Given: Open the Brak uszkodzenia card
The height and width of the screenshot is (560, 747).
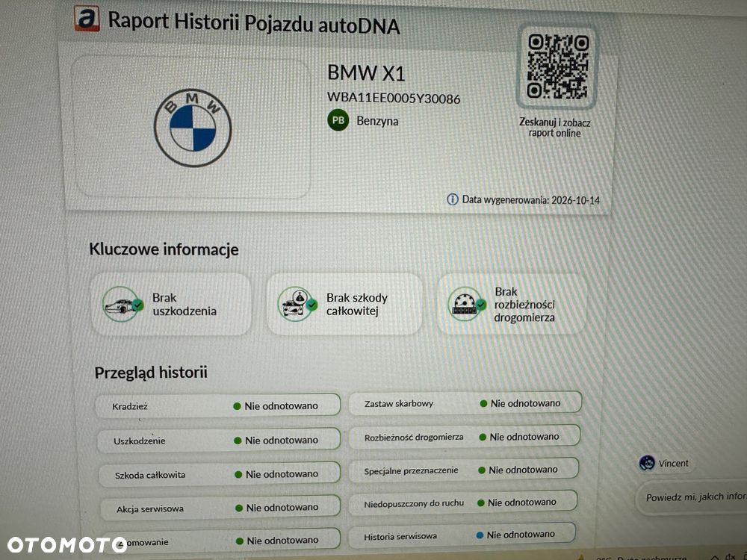Looking at the screenshot, I should [171, 305].
